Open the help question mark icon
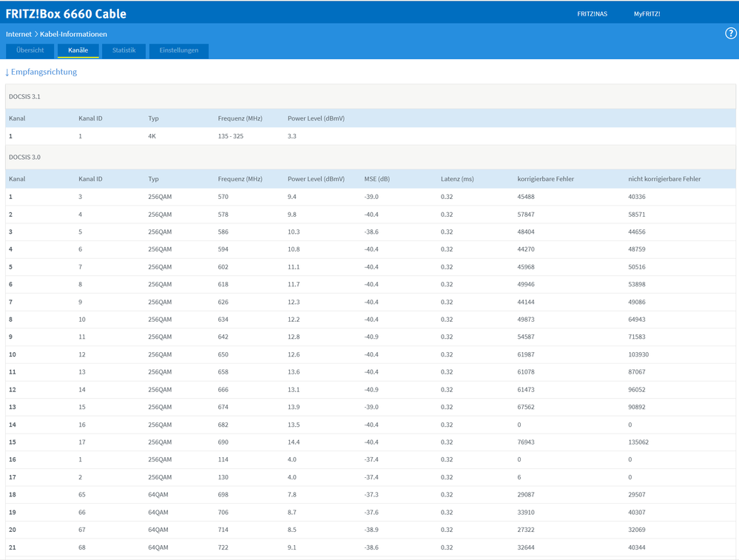The height and width of the screenshot is (560, 739). point(730,33)
